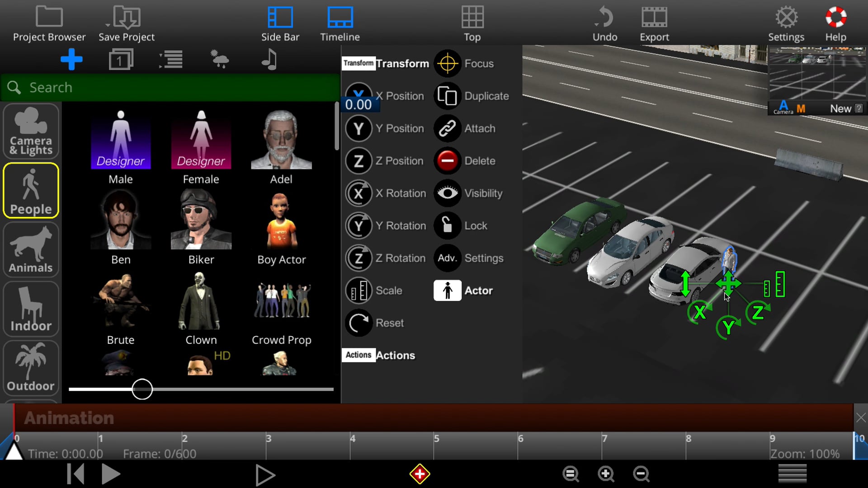
Task: Toggle Visibility of selected actor
Action: click(448, 193)
